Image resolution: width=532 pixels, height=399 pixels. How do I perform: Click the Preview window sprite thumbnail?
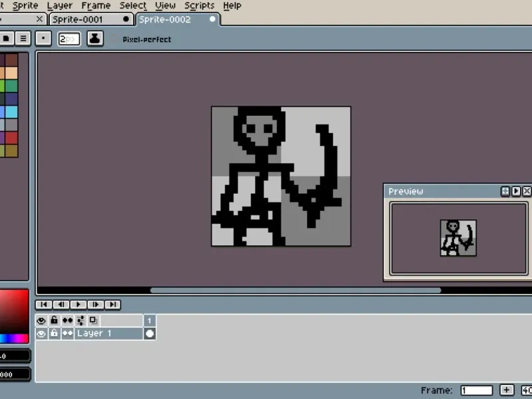(458, 238)
